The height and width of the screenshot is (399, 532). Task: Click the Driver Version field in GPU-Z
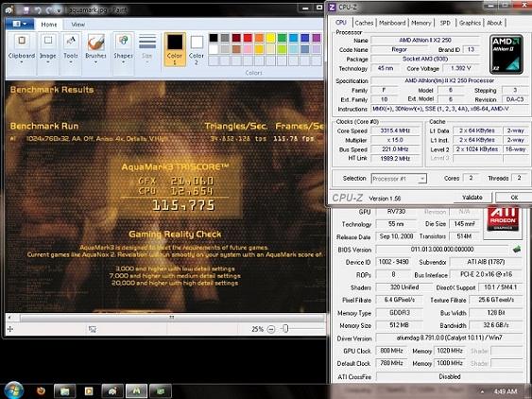(x=449, y=338)
